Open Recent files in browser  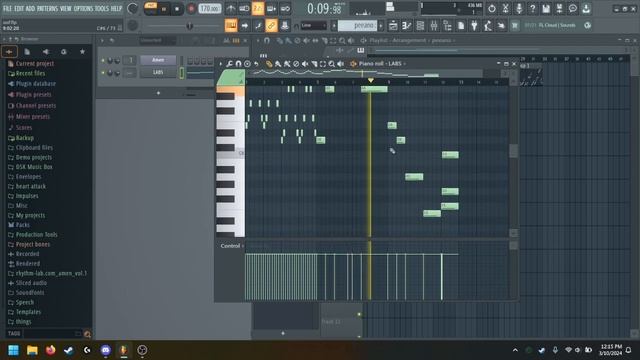click(27, 73)
